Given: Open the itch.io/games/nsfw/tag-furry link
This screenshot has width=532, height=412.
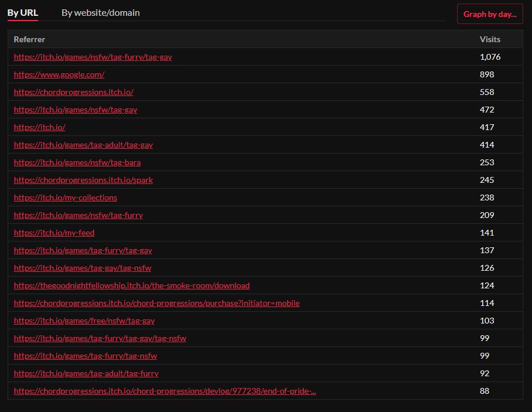Looking at the screenshot, I should tap(79, 216).
